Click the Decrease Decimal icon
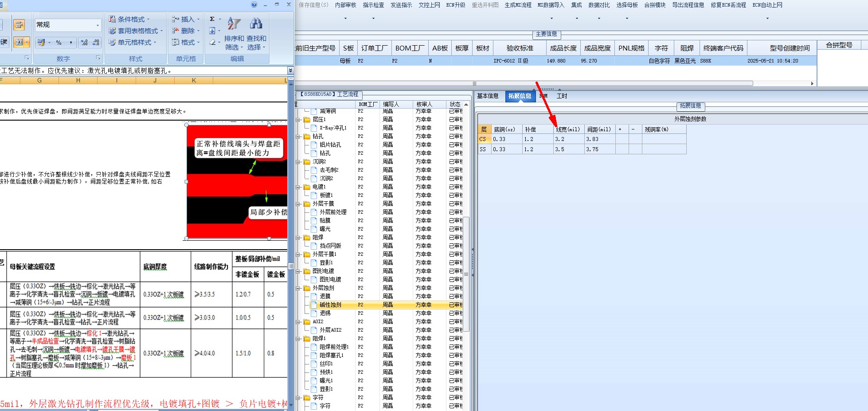 [x=96, y=43]
